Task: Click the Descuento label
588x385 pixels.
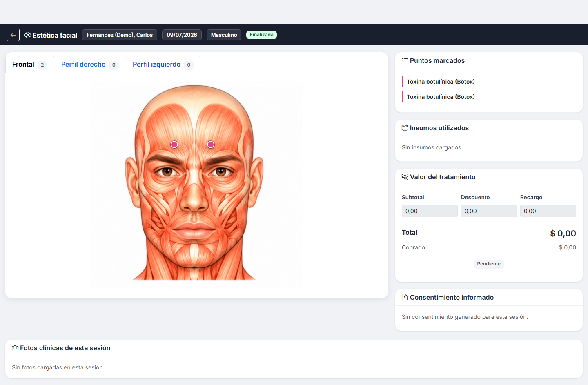Action: (475, 197)
